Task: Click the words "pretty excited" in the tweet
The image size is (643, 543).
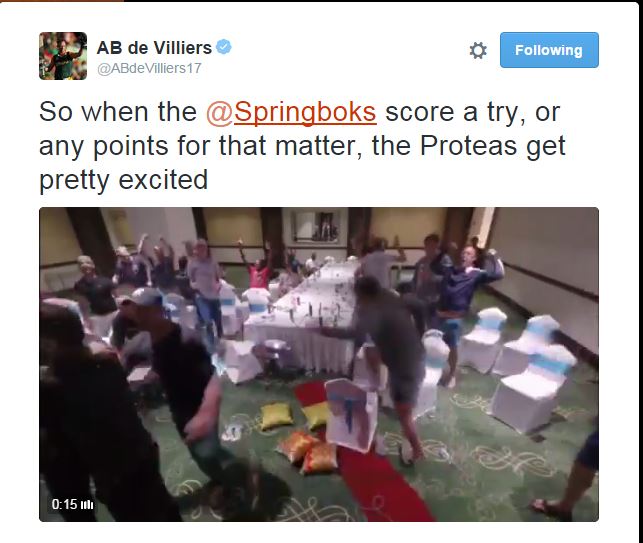Action: pyautogui.click(x=123, y=180)
